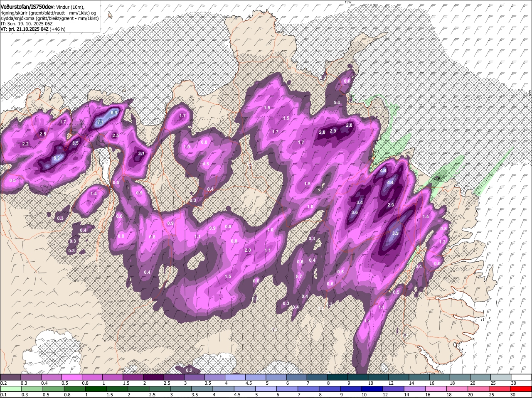Click the 3.4 precipitation label on the map
This screenshot has height=398, width=532.
(x=360, y=202)
